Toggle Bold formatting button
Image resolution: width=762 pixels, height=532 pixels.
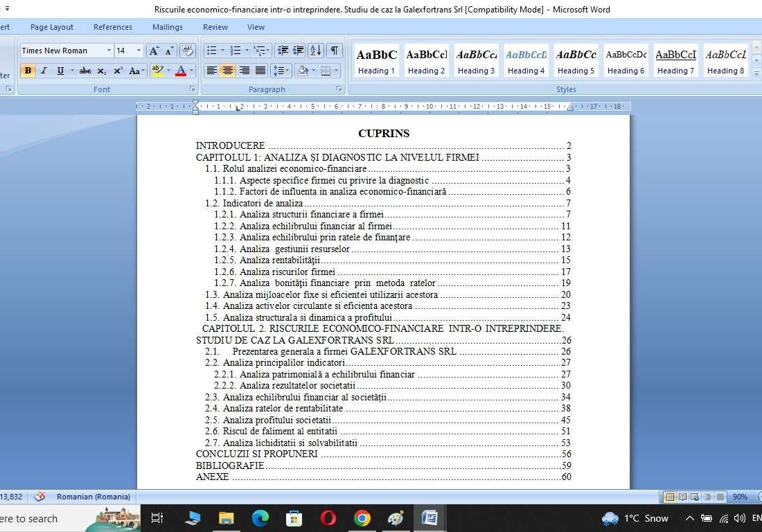point(28,71)
